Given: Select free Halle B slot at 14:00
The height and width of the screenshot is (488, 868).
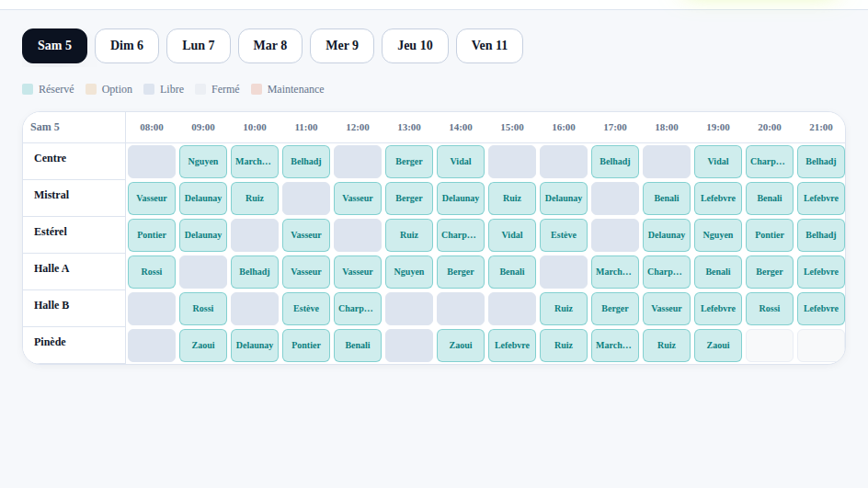Looking at the screenshot, I should (x=461, y=309).
